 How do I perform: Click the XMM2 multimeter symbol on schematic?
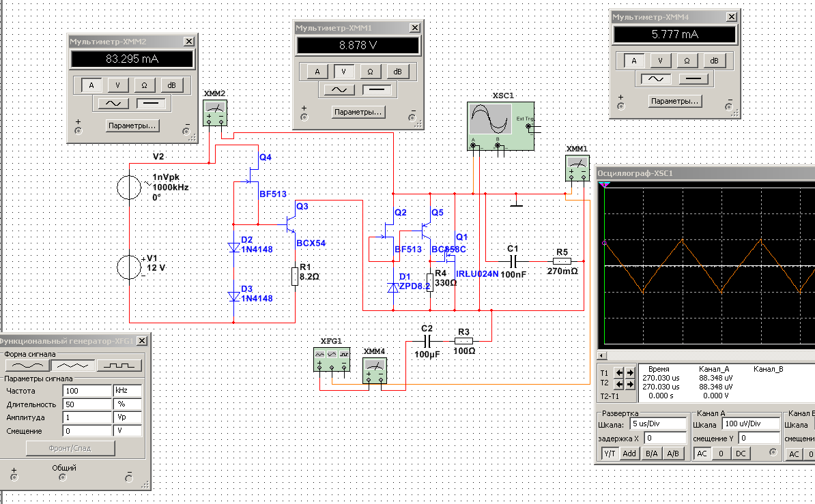216,113
